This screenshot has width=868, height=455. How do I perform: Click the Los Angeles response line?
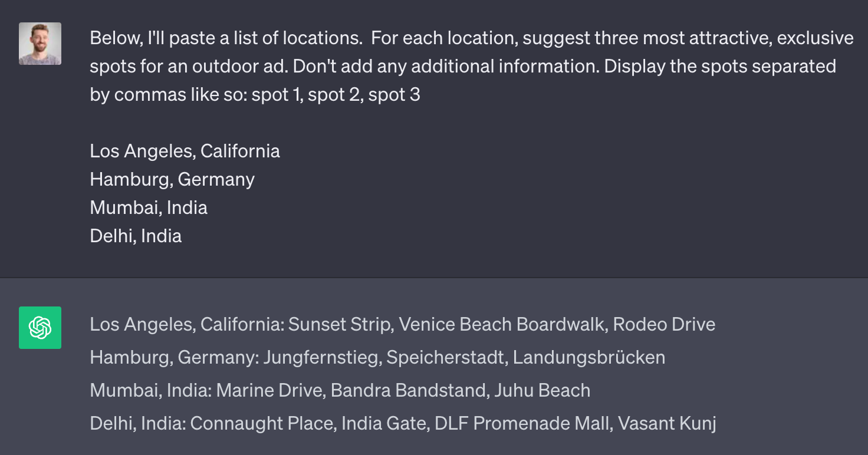(x=403, y=325)
